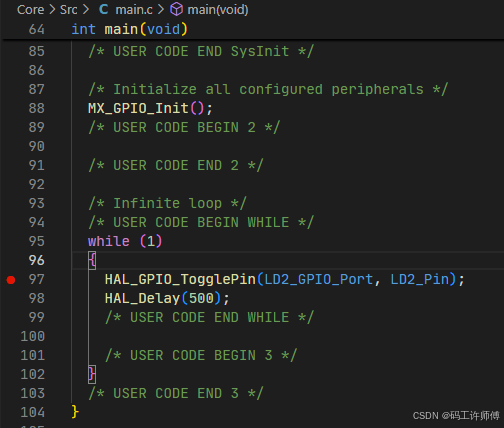This screenshot has width=504, height=428.
Task: Click comment USER CODE END WHILE
Action: coord(209,317)
